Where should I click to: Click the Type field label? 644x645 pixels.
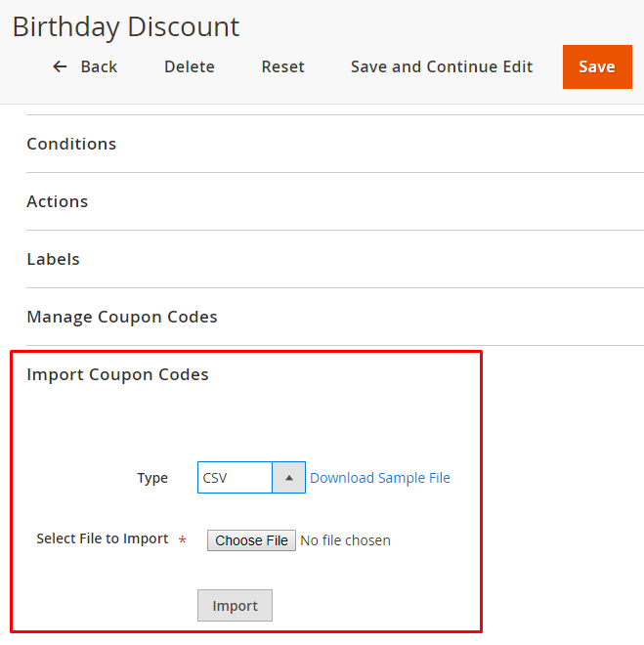(x=152, y=478)
